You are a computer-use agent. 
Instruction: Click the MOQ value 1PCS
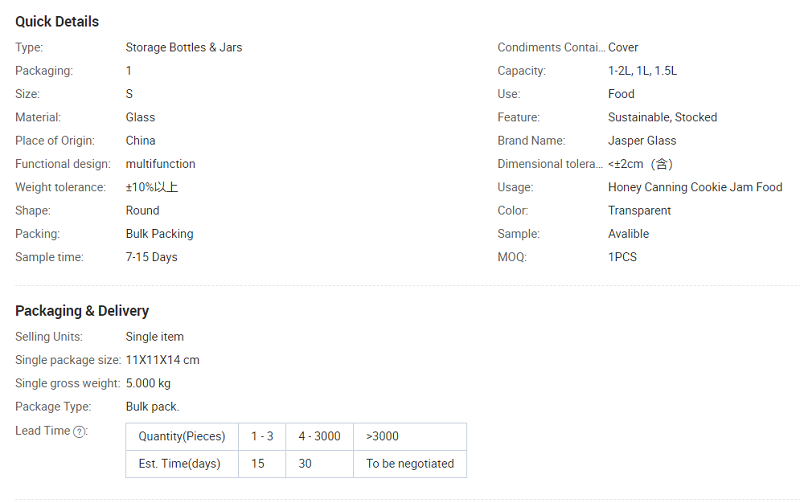coord(622,257)
